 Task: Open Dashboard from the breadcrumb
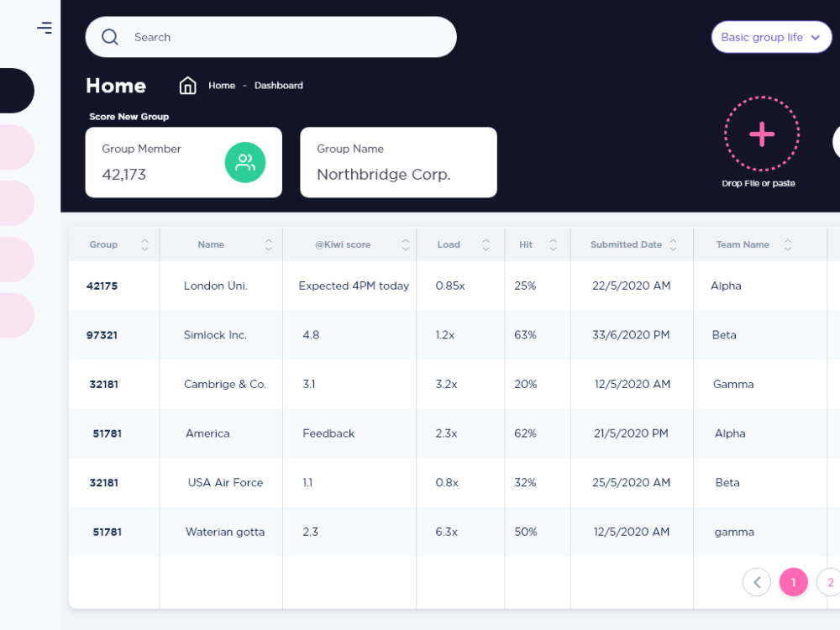pyautogui.click(x=279, y=85)
